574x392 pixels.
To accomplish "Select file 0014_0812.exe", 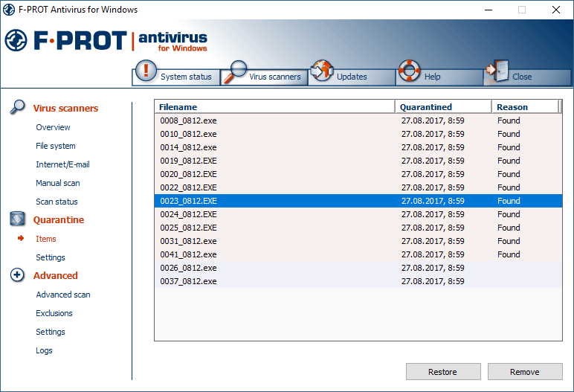I will tap(358, 147).
